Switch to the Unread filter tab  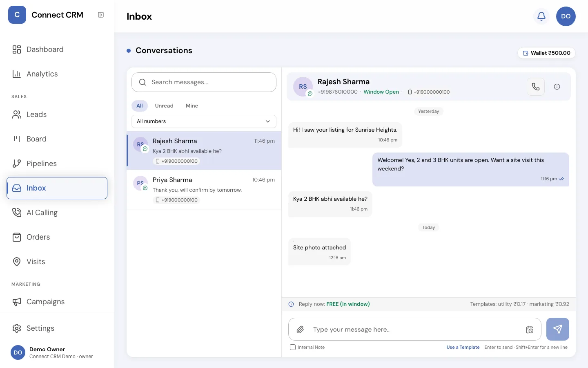(x=164, y=106)
